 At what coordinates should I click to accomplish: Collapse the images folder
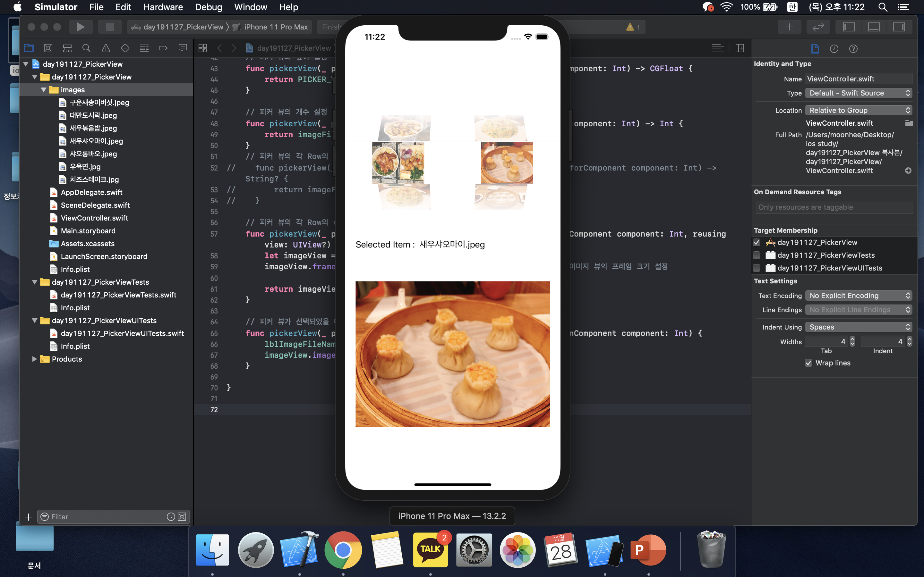pyautogui.click(x=44, y=90)
